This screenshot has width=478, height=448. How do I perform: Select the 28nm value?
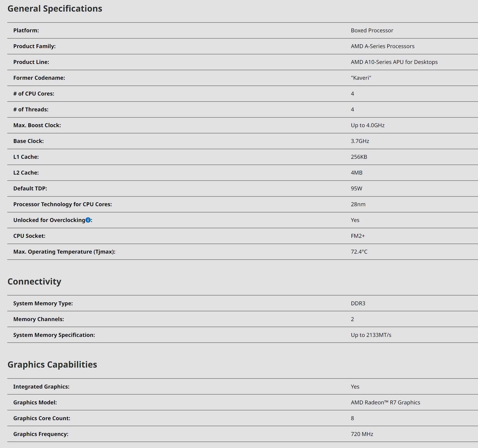tap(358, 204)
